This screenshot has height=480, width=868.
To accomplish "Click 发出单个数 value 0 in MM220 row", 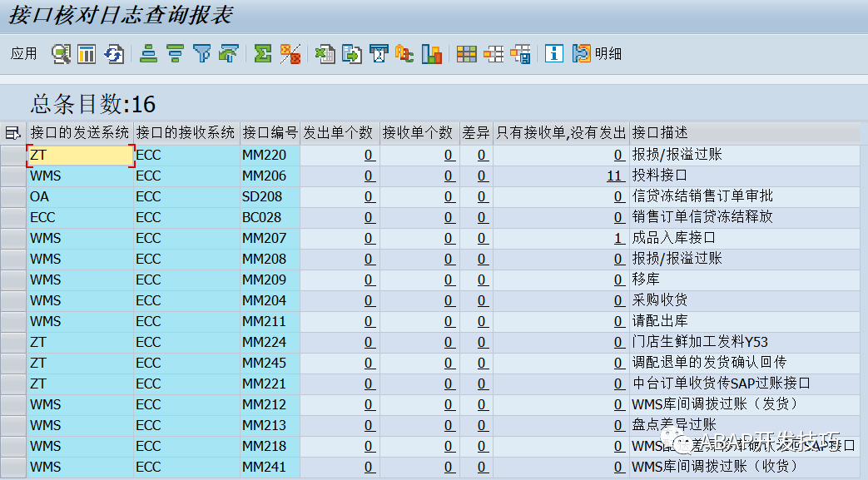I will 370,156.
